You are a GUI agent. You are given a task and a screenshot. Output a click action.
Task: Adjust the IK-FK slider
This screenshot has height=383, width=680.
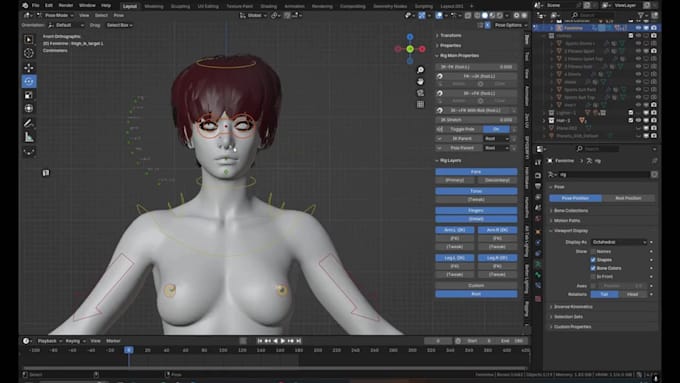click(x=476, y=67)
